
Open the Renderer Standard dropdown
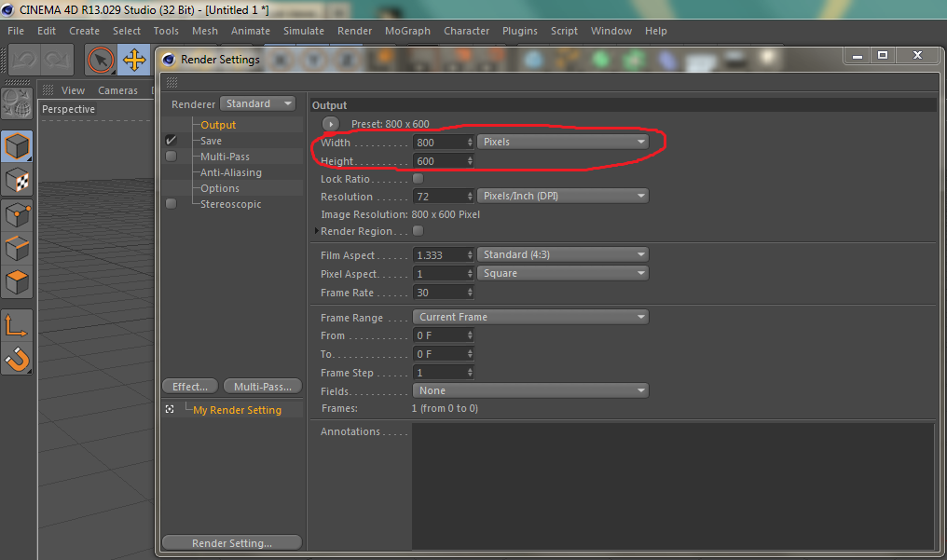[257, 103]
